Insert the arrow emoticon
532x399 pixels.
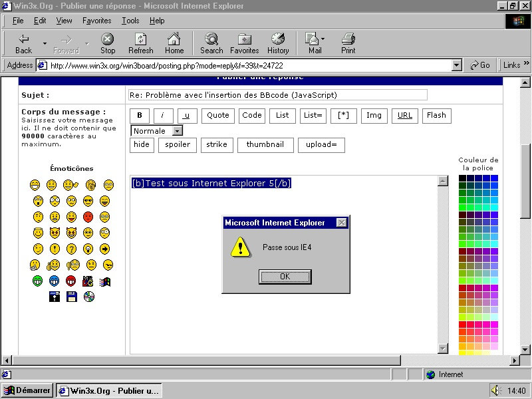(x=105, y=249)
